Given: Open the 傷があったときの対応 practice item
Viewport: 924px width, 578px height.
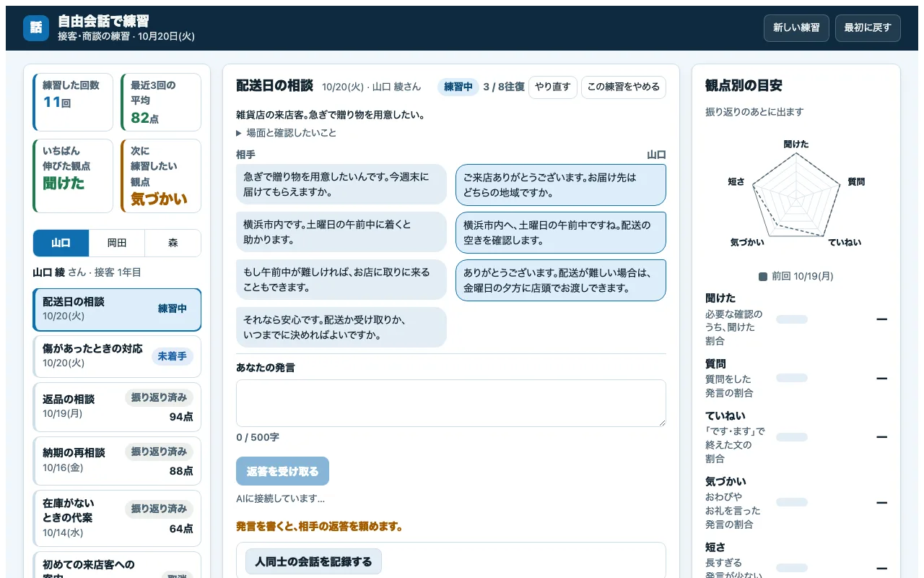Looking at the screenshot, I should click(x=117, y=356).
